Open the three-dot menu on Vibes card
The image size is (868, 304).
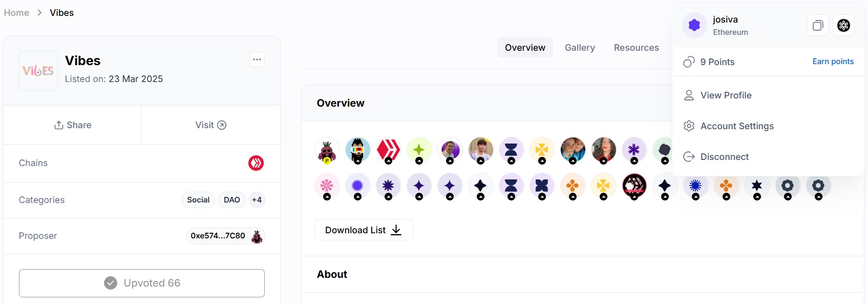[257, 59]
